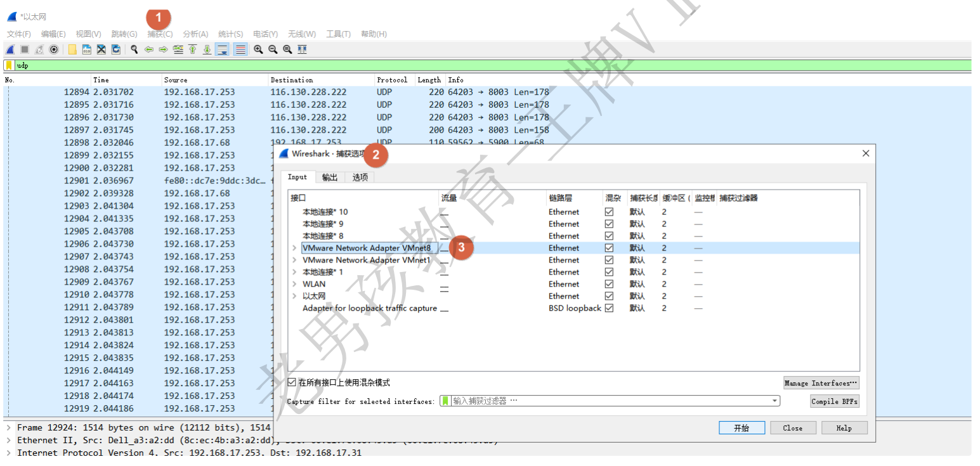
Task: Toggle promiscuous checkbox for WLAN row
Action: point(610,284)
